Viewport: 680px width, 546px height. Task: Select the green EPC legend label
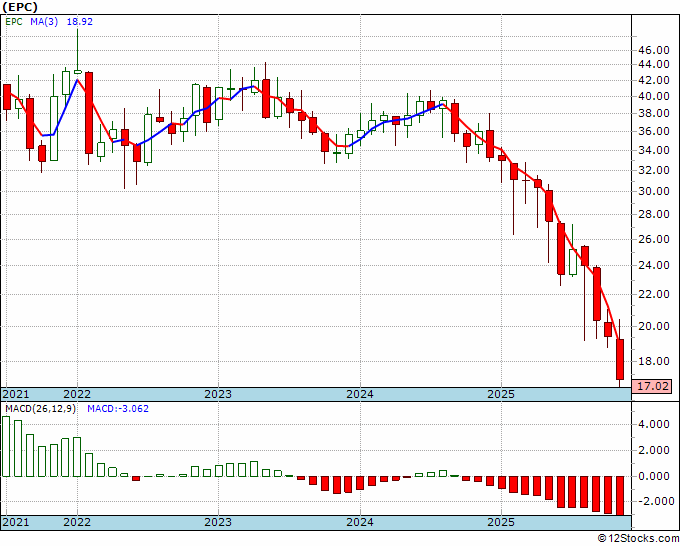14,21
